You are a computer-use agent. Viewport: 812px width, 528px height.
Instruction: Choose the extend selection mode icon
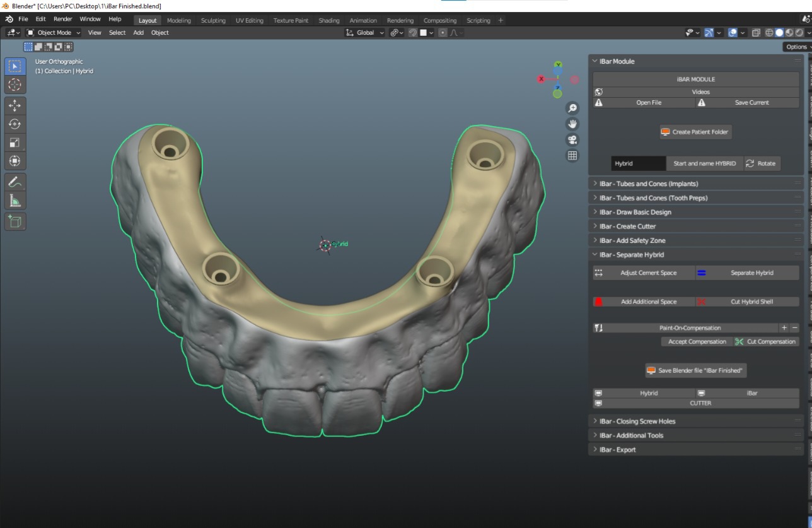(x=38, y=46)
